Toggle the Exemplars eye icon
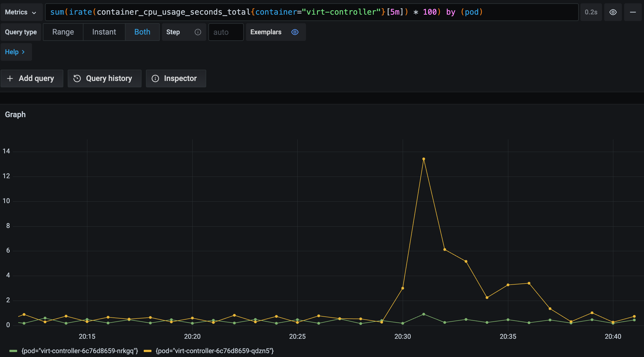The height and width of the screenshot is (357, 644). [x=295, y=32]
